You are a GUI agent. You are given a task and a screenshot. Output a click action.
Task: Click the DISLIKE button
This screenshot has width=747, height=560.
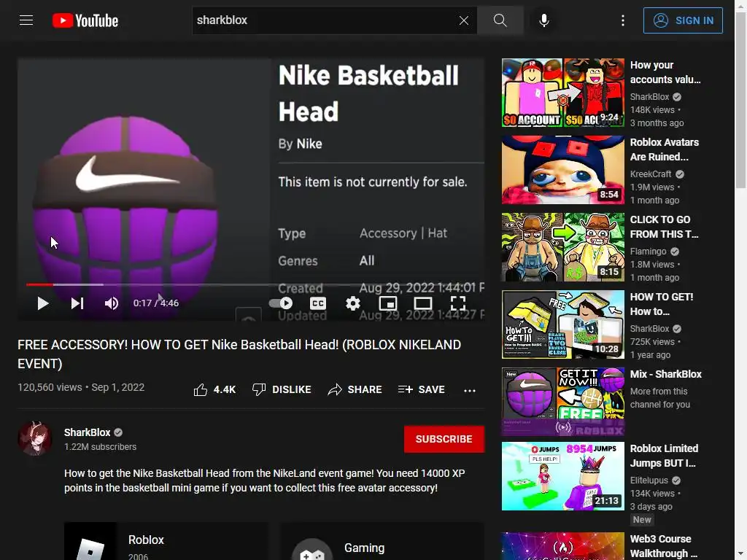[282, 390]
